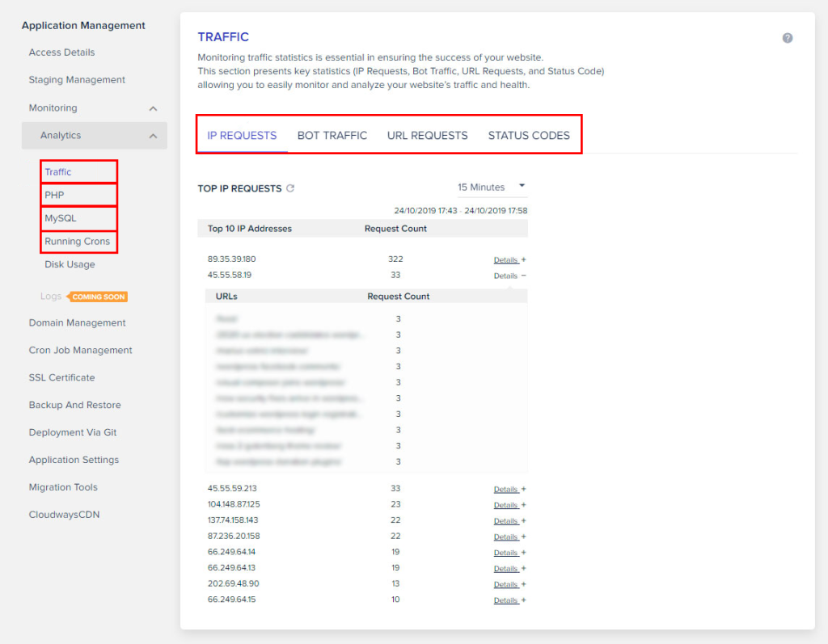
Task: Select the IP Requests tab
Action: point(242,136)
